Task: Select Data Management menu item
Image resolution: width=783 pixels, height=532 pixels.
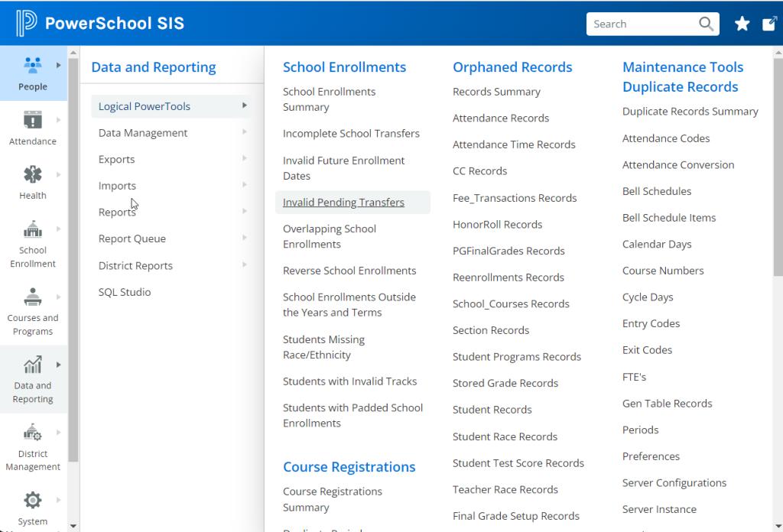Action: 143,133
